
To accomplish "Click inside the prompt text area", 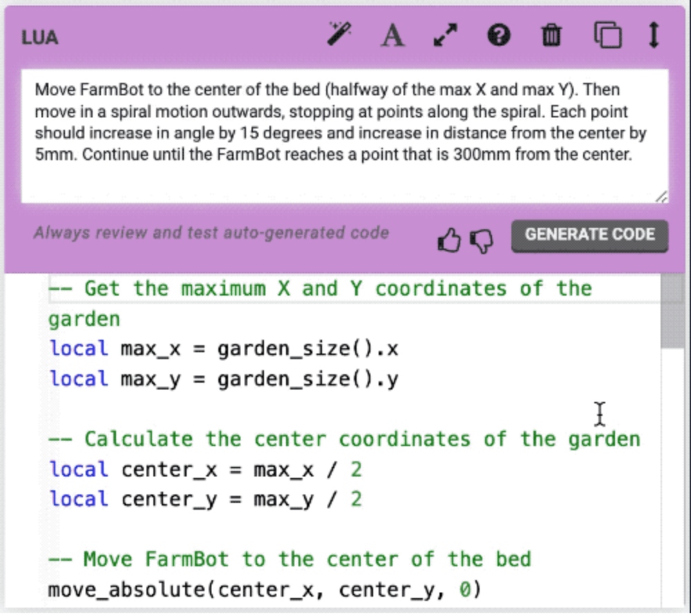I will click(345, 136).
